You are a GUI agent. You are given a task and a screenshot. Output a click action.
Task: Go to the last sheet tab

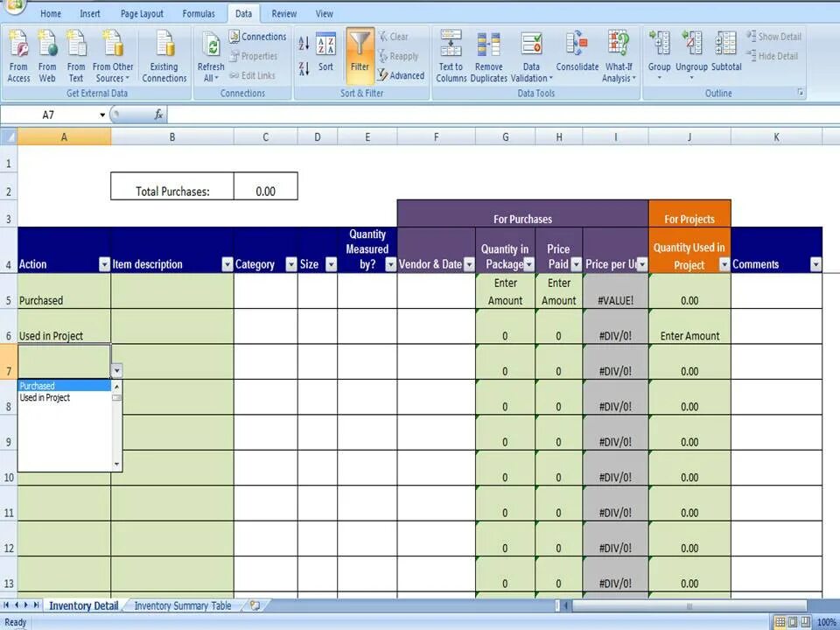37,605
